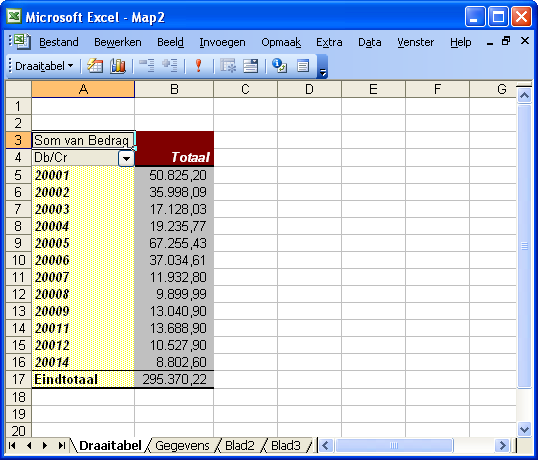Open the Data menu

click(x=370, y=42)
